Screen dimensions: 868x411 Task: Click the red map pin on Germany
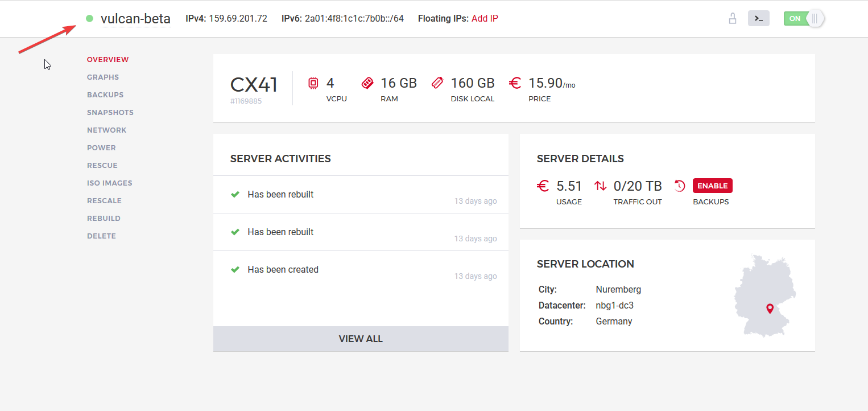pos(770,309)
